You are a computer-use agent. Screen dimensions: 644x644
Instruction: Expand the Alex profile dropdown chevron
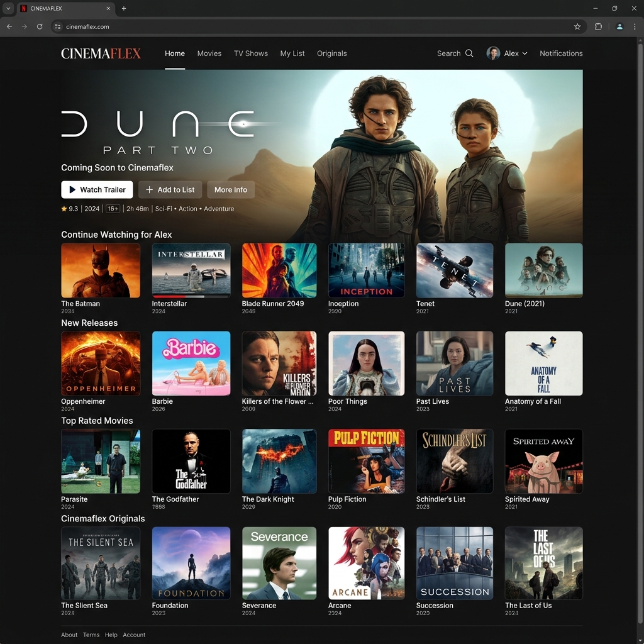click(x=525, y=53)
